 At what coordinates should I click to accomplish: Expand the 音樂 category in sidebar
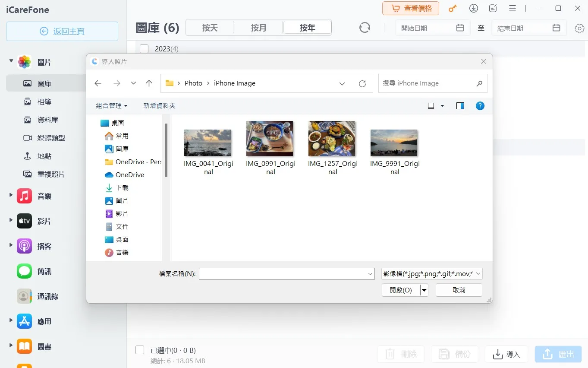[11, 196]
